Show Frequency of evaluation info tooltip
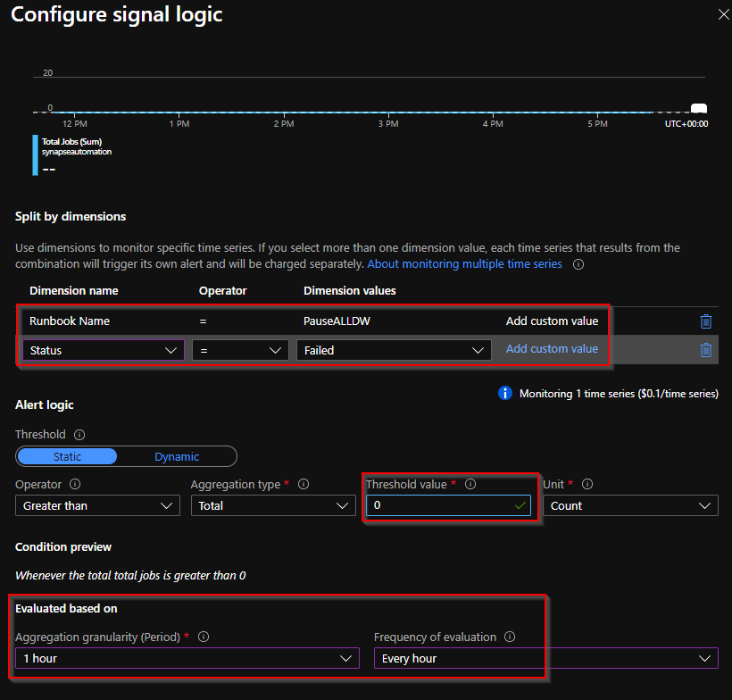Screen dimensions: 732x700 510,637
